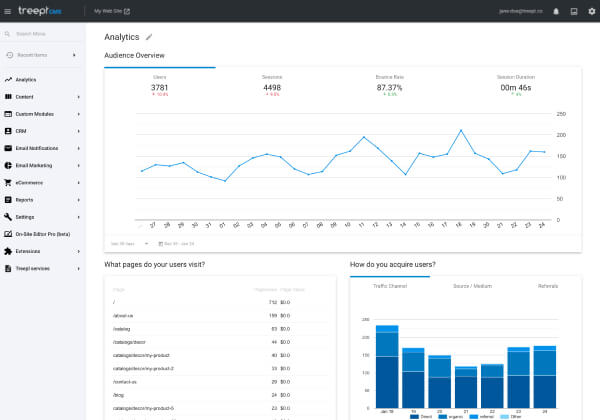Select the Users metric 3781
This screenshot has height=420, width=600.
pyautogui.click(x=160, y=88)
